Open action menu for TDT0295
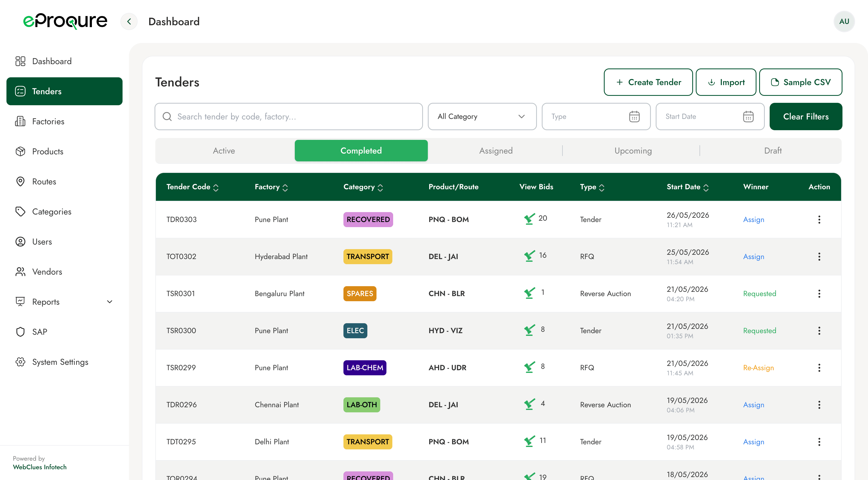Viewport: 868px width, 480px height. point(819,442)
